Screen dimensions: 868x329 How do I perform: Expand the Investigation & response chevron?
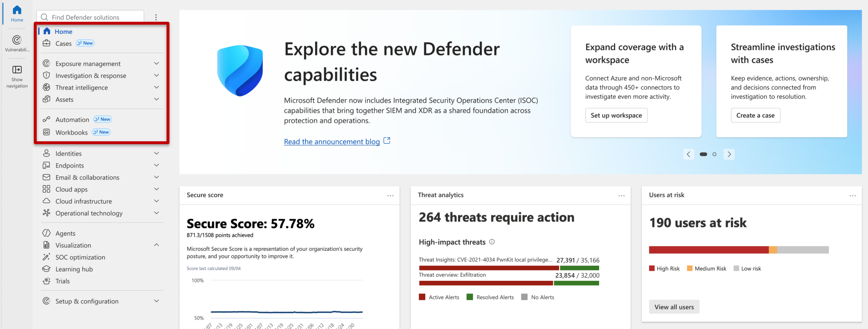coord(156,75)
